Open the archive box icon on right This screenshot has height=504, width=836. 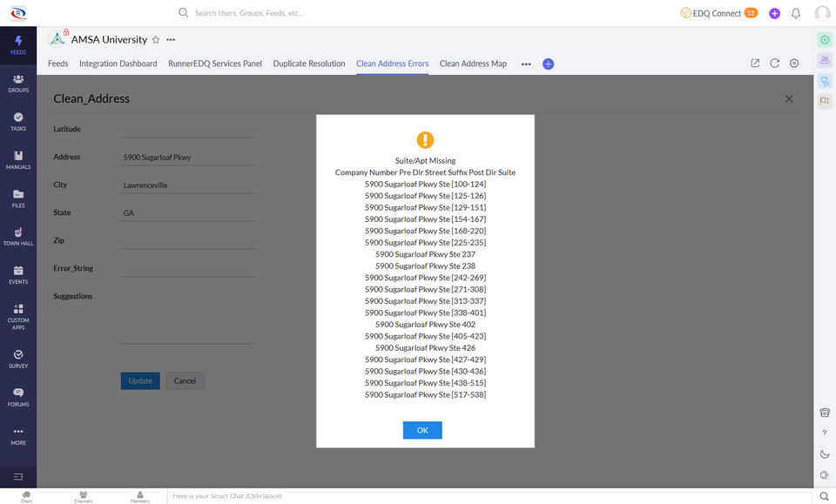point(825,413)
